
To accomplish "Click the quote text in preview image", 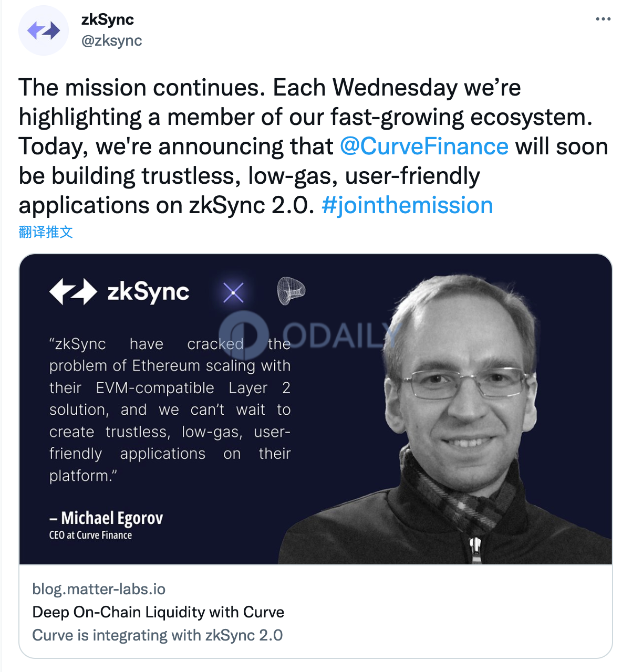I will pyautogui.click(x=170, y=409).
